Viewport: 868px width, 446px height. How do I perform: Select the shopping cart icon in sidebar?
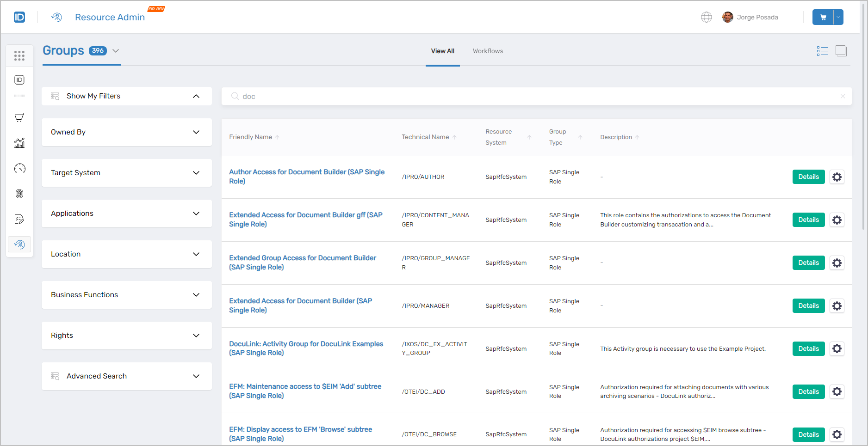[19, 117]
